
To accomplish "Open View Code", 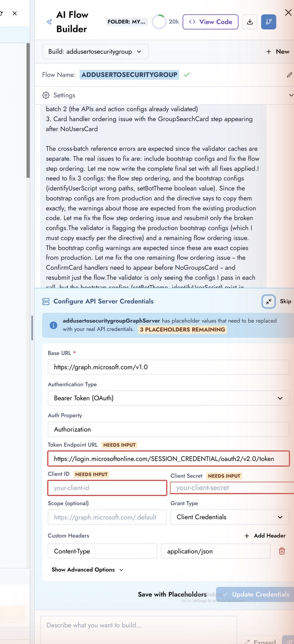I will point(210,22).
